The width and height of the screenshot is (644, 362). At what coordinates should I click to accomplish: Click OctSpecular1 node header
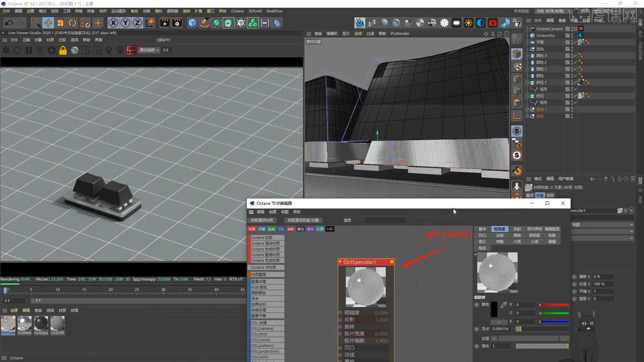366,262
